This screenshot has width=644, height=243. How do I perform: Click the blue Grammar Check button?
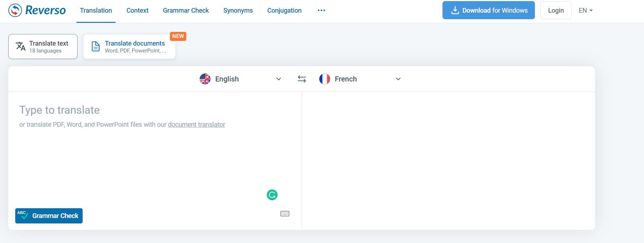tap(49, 216)
